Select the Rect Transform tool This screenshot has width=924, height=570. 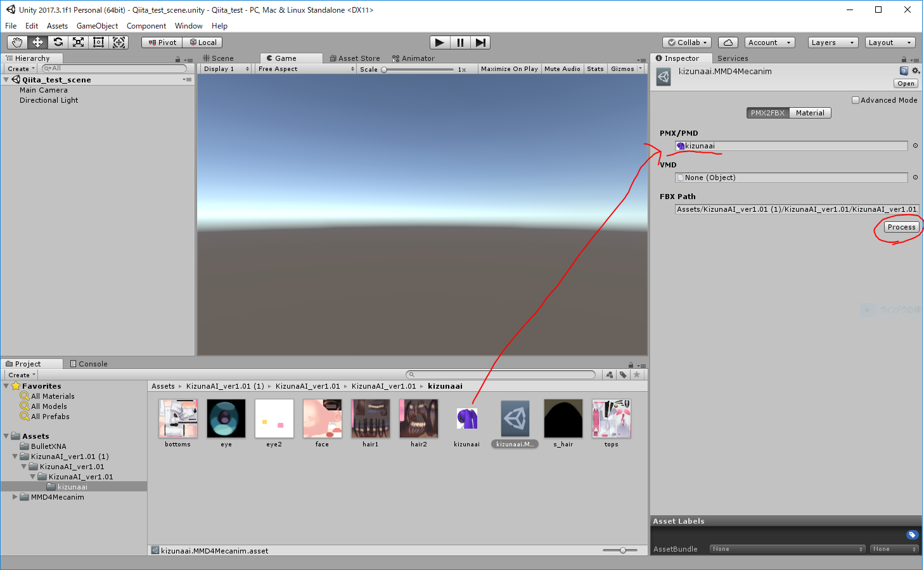[98, 42]
